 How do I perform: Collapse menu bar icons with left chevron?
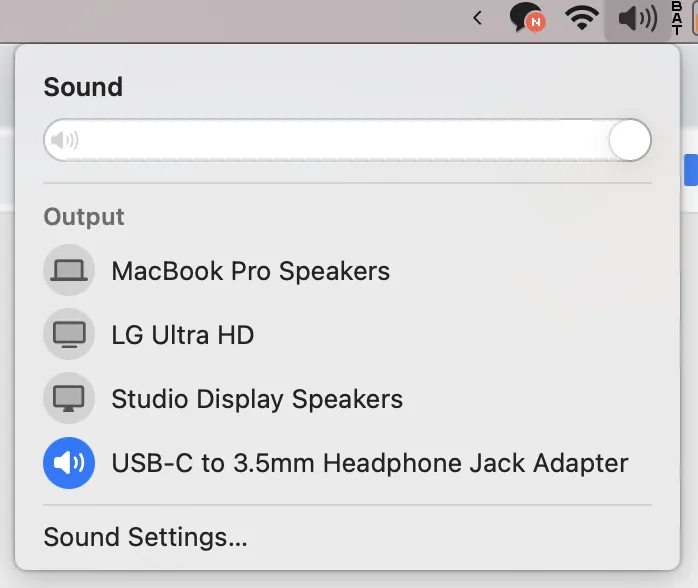pyautogui.click(x=477, y=18)
